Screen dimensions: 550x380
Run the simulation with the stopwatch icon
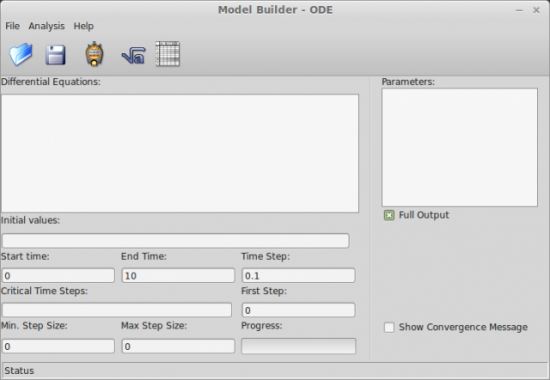94,54
